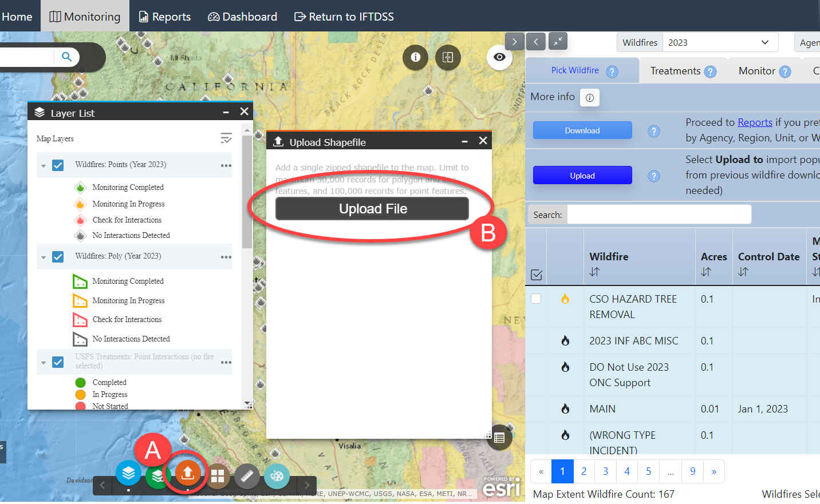
Task: Open options menu for Wildfires: Points layer
Action: pyautogui.click(x=226, y=166)
